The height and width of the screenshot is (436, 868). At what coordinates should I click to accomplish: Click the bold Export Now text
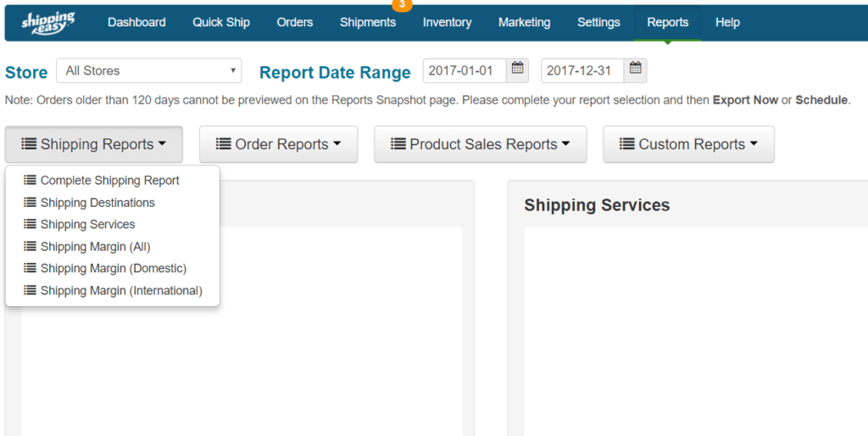pyautogui.click(x=745, y=100)
